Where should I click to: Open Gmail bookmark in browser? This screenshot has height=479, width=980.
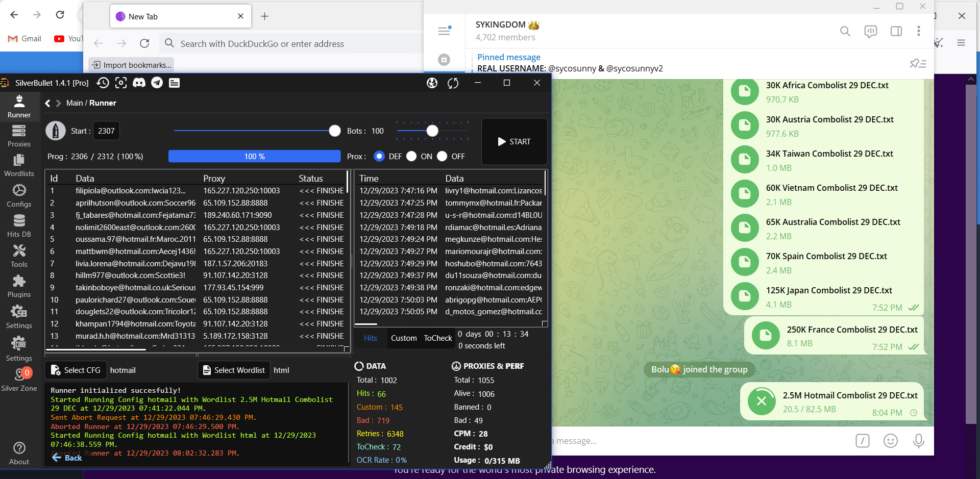[x=24, y=39]
